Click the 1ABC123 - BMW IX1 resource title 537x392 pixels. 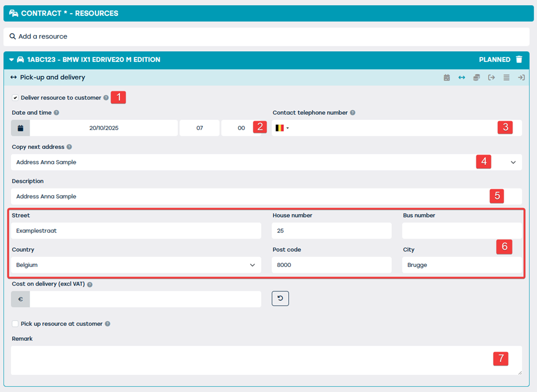(x=94, y=60)
